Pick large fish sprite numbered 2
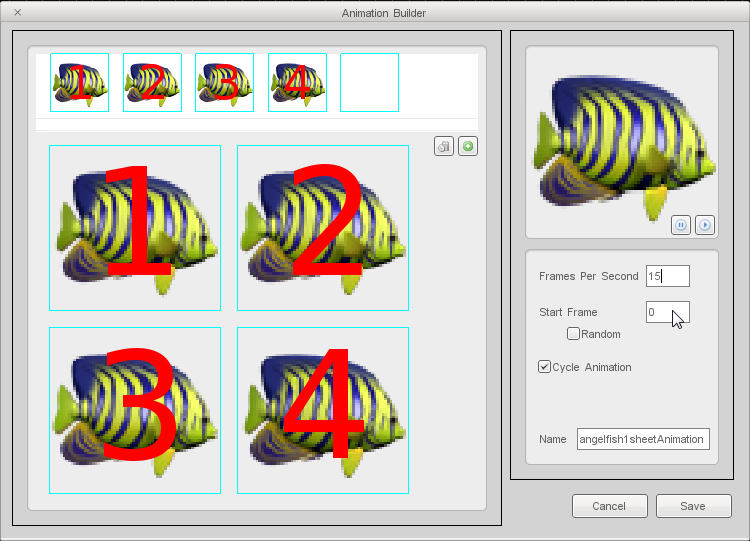 323,228
